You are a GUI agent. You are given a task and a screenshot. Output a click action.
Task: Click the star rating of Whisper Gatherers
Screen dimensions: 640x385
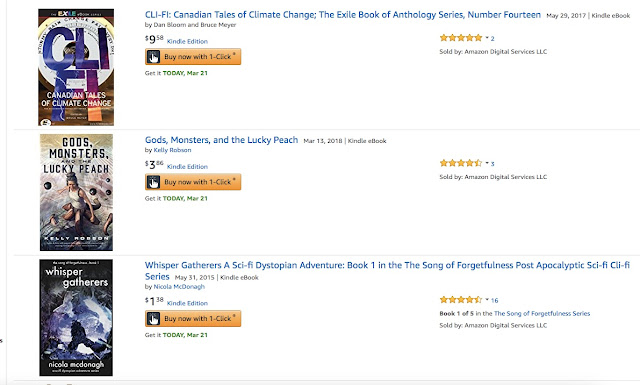[461, 300]
